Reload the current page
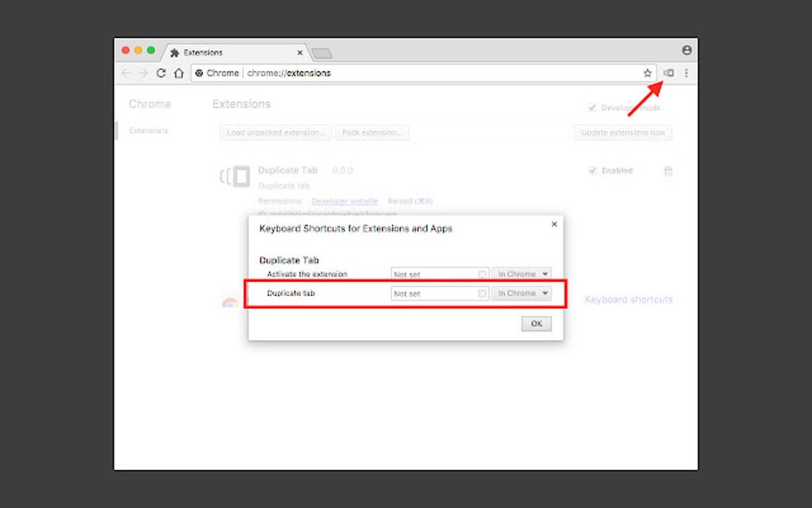Screen dimensions: 812x508 pyautogui.click(x=161, y=72)
